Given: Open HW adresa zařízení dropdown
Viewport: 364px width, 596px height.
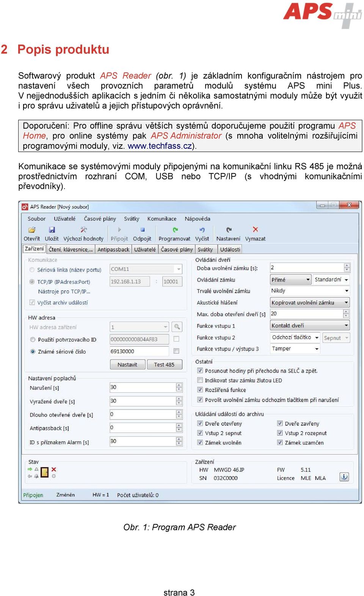Looking at the screenshot, I should [140, 327].
